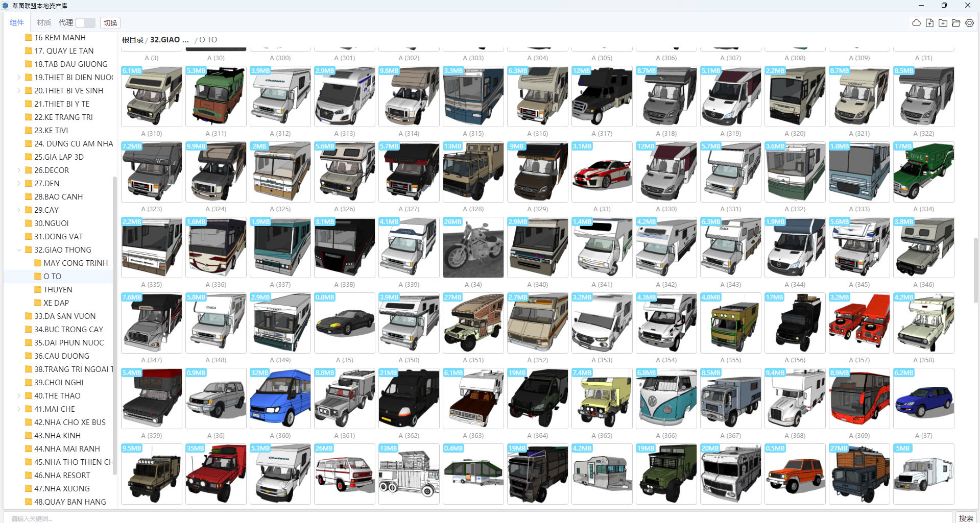Switch to the 组件 components tab
Image resolution: width=980 pixels, height=523 pixels.
(17, 23)
